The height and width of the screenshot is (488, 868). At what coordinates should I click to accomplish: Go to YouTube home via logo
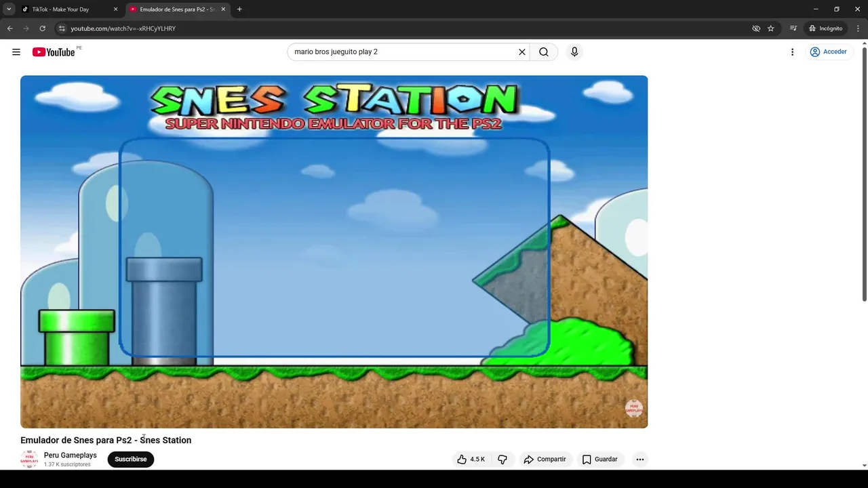coord(54,52)
